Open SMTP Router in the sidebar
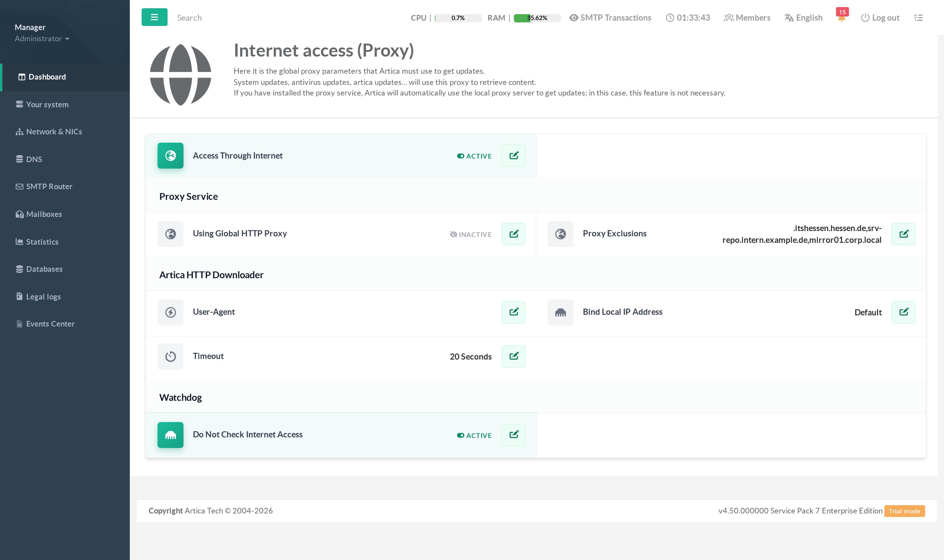 (x=65, y=186)
